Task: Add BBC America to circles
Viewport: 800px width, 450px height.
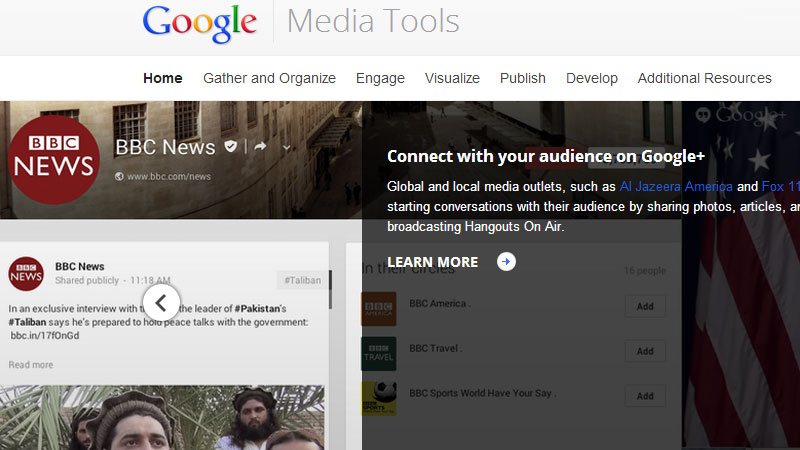Action: coord(645,306)
